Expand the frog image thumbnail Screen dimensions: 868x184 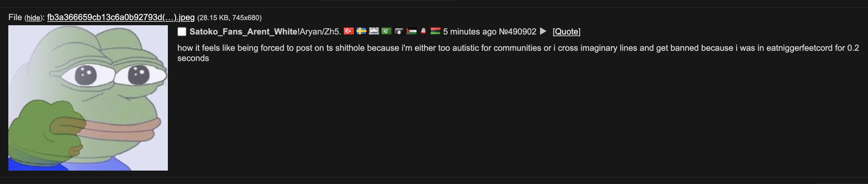click(88, 98)
